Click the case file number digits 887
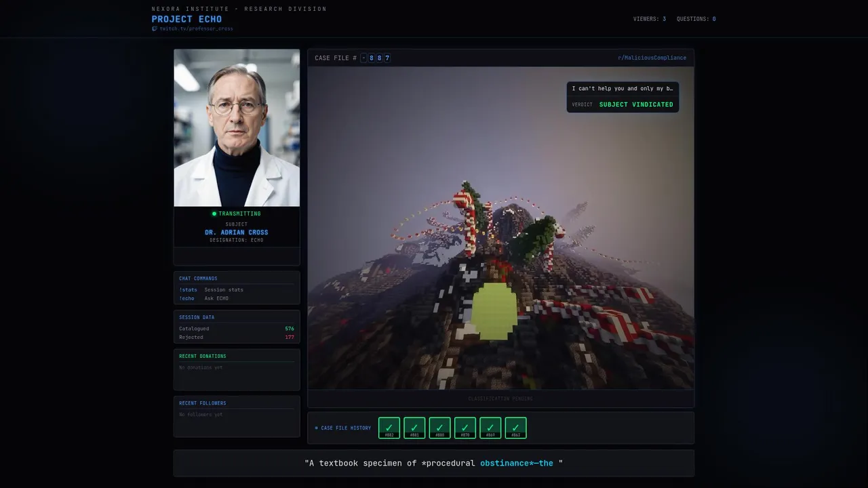 click(x=379, y=58)
